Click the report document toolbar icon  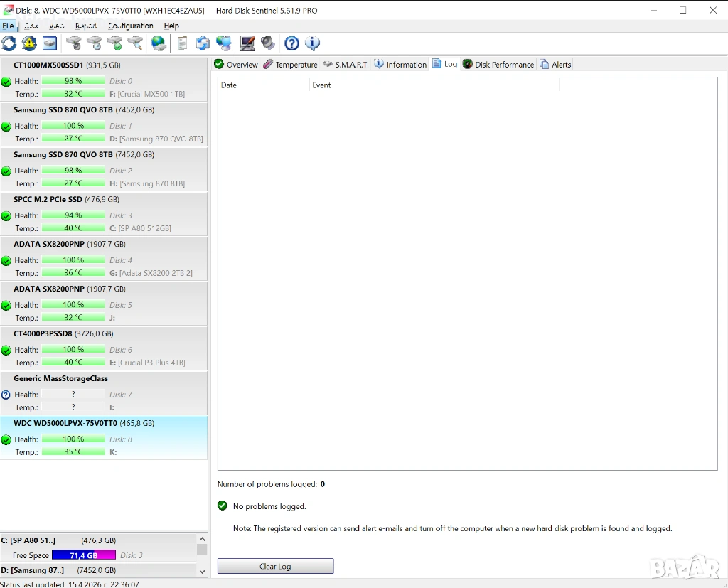pos(183,43)
